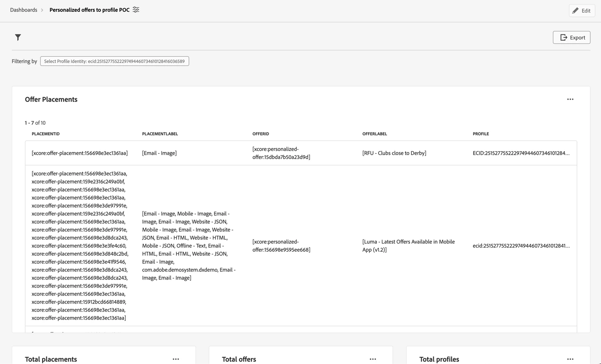Viewport: 601px width, 364px height.
Task: Click the OFFERLABEL column header
Action: pyautogui.click(x=374, y=134)
